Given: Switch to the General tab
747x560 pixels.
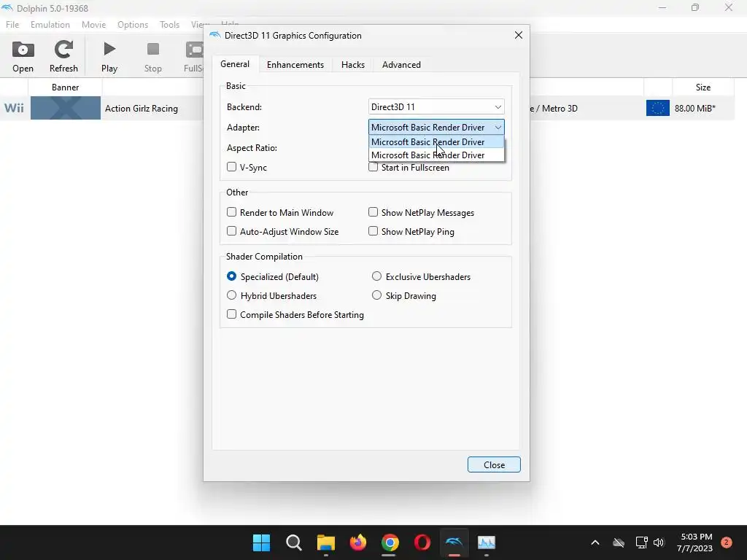Looking at the screenshot, I should tap(235, 64).
